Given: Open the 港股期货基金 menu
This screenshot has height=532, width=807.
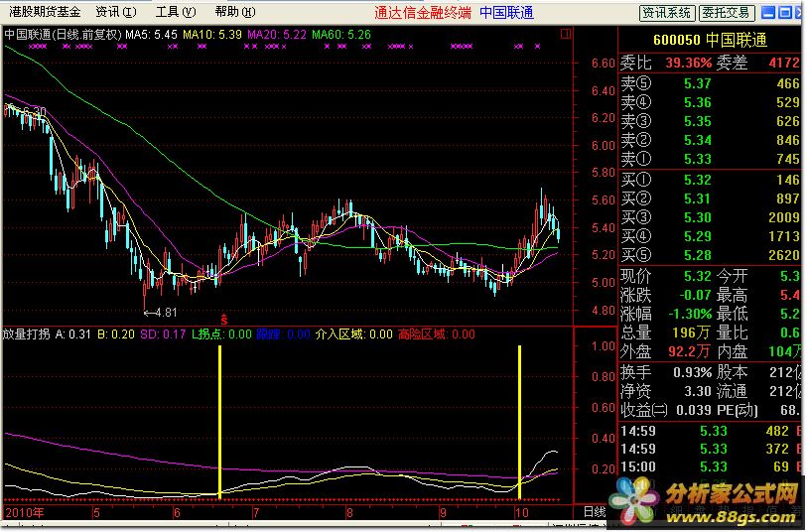Looking at the screenshot, I should [46, 12].
